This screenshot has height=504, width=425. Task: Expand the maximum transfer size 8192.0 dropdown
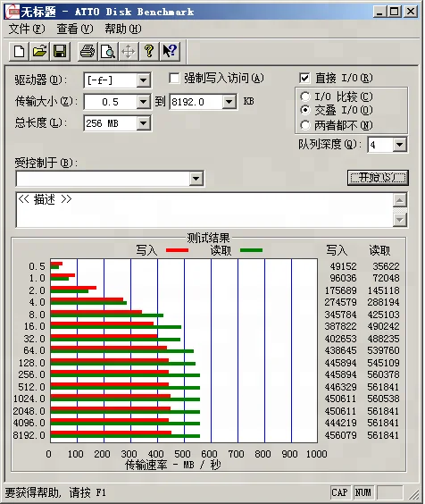point(229,102)
